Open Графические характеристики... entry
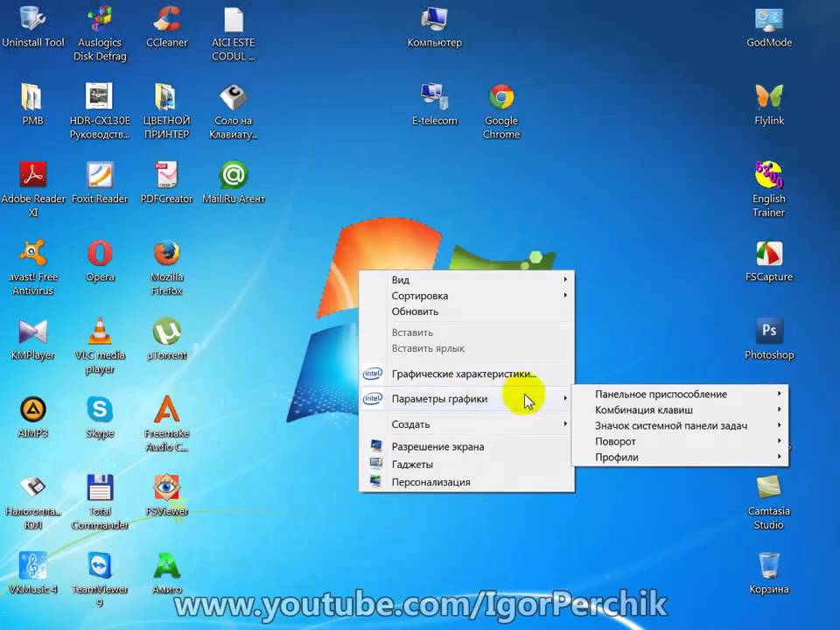The image size is (840, 630). click(x=466, y=374)
